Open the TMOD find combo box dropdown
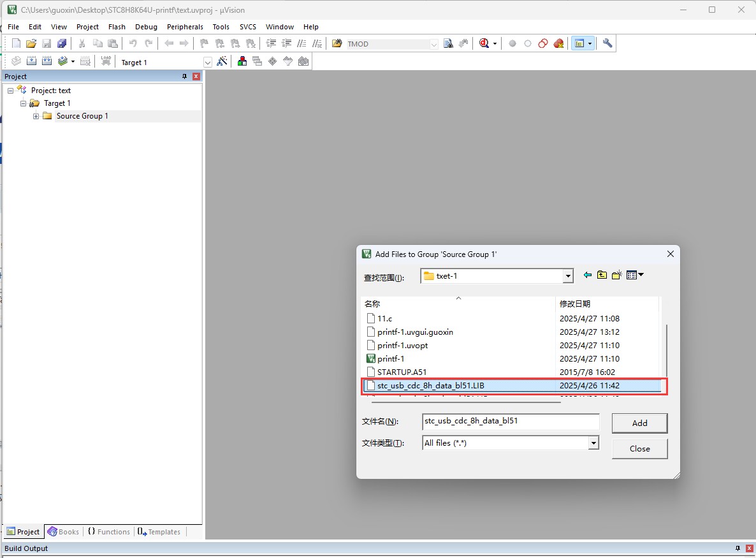 click(x=434, y=44)
